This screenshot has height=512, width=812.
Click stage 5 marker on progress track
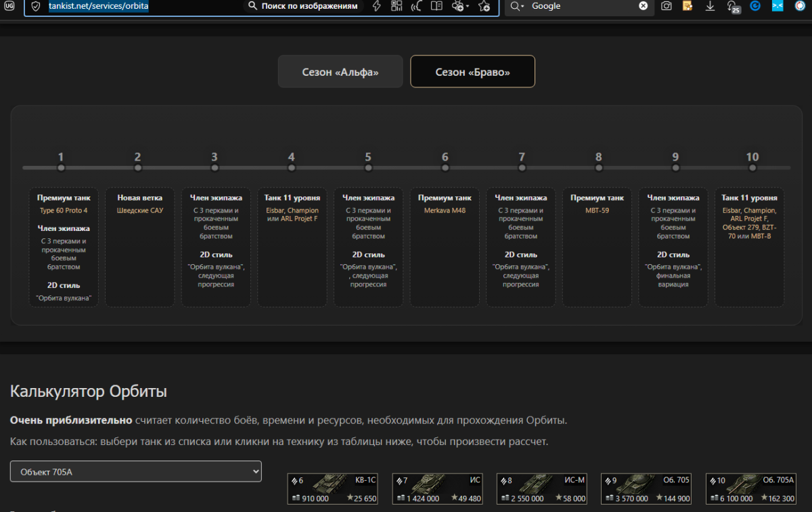[368, 167]
